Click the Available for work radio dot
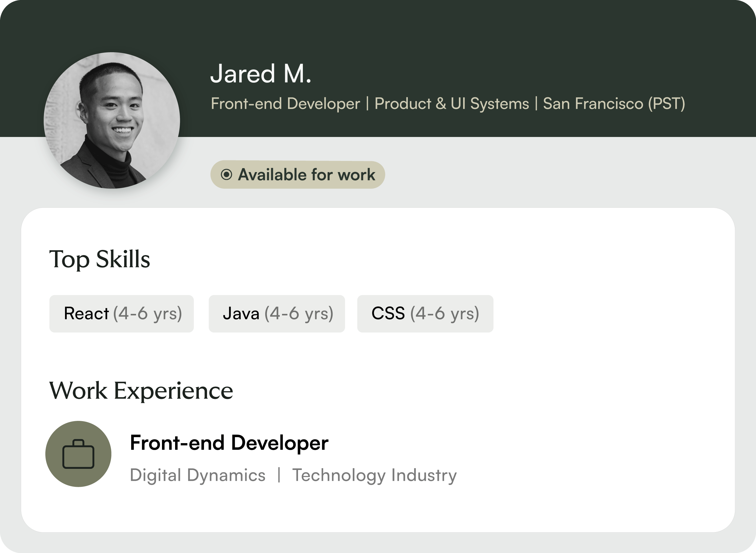Viewport: 756px width, 553px height. (226, 175)
